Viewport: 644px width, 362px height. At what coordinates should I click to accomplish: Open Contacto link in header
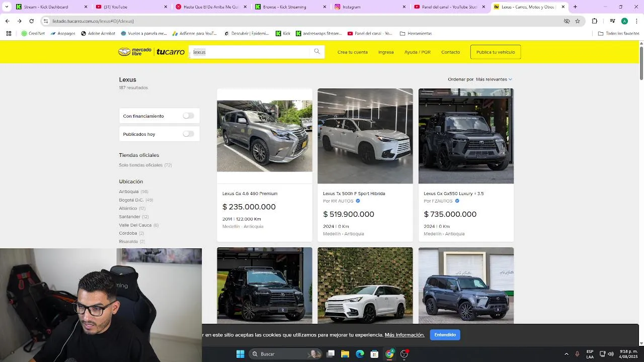tap(450, 52)
